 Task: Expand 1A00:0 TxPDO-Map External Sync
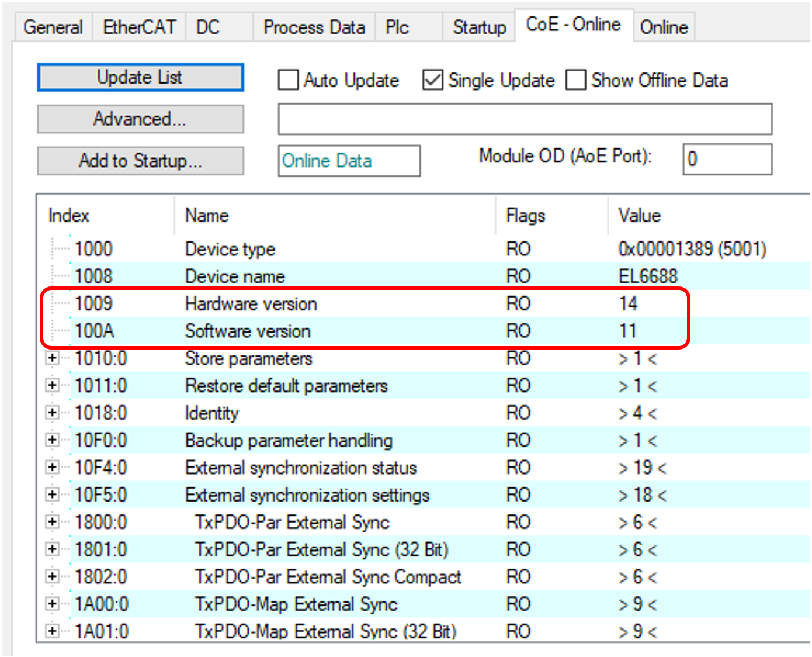click(x=53, y=604)
